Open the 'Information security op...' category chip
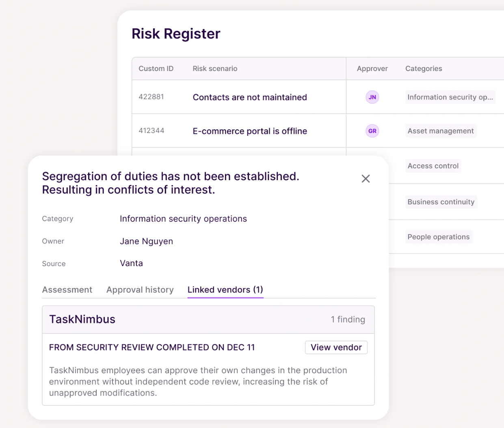Viewport: 504px width, 428px height. click(x=450, y=97)
